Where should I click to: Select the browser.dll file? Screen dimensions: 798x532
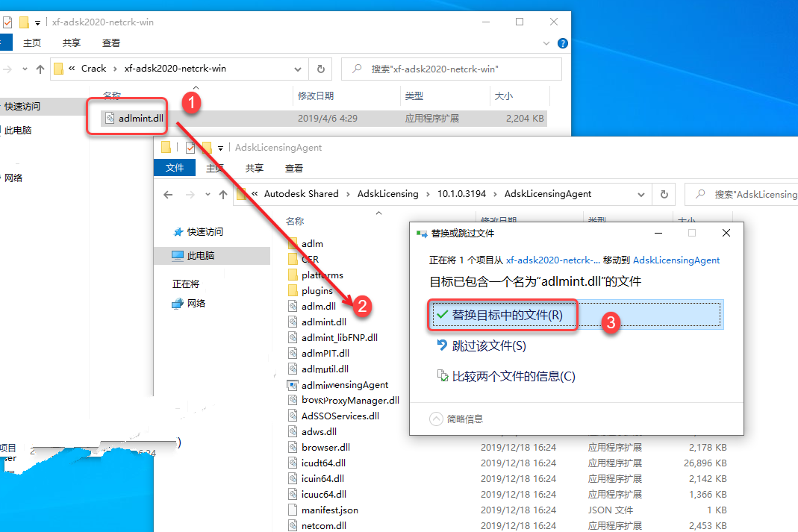(x=325, y=448)
